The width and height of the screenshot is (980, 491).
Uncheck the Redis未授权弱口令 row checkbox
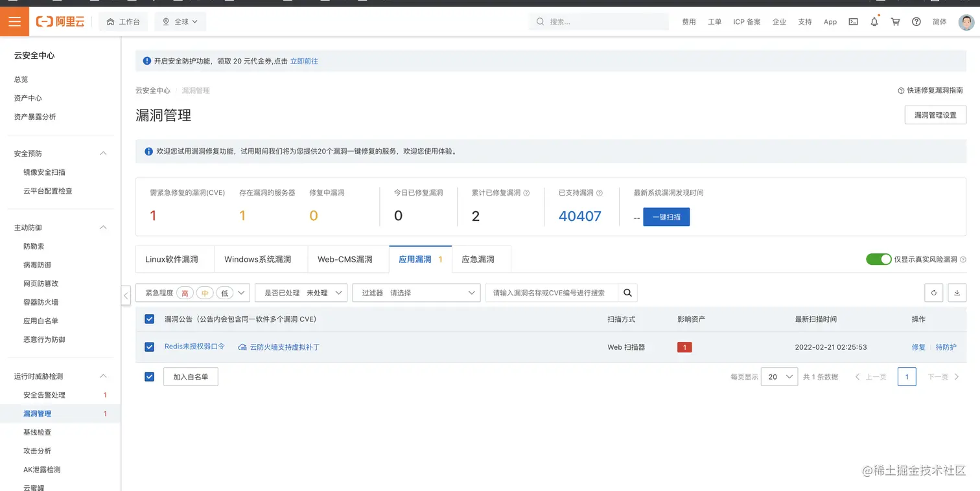click(150, 347)
